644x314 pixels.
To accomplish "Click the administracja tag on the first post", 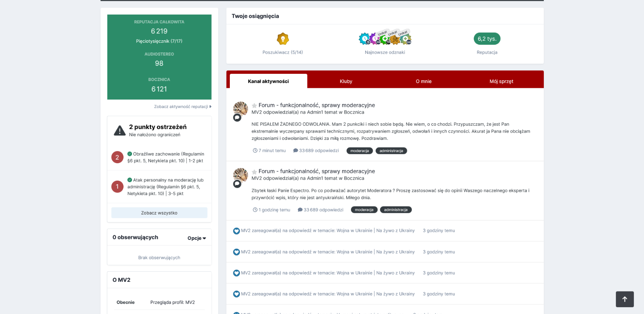I will point(391,151).
